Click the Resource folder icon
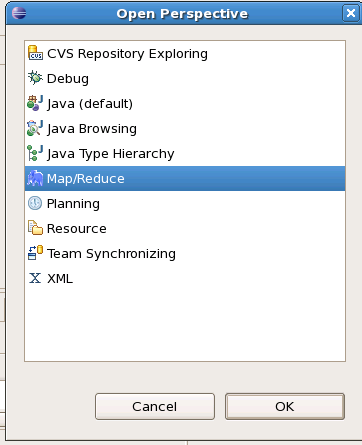 [35, 228]
